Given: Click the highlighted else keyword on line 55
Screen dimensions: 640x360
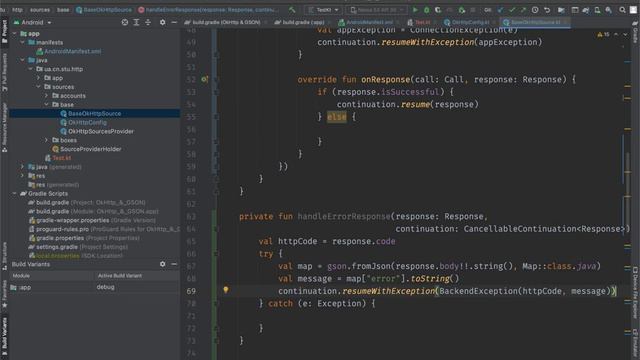Looking at the screenshot, I should 337,117.
